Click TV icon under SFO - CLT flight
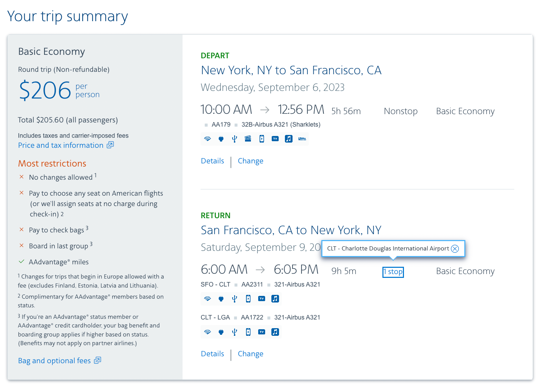Viewport: 549px width, 392px height. (x=262, y=299)
